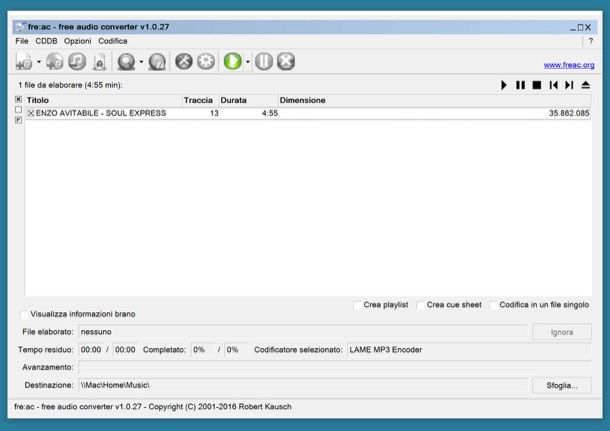Click the File elaborato nessuno field
The height and width of the screenshot is (431, 610).
click(303, 332)
